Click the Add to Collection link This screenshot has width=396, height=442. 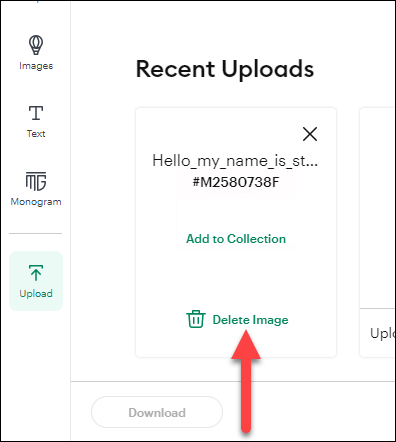236,239
